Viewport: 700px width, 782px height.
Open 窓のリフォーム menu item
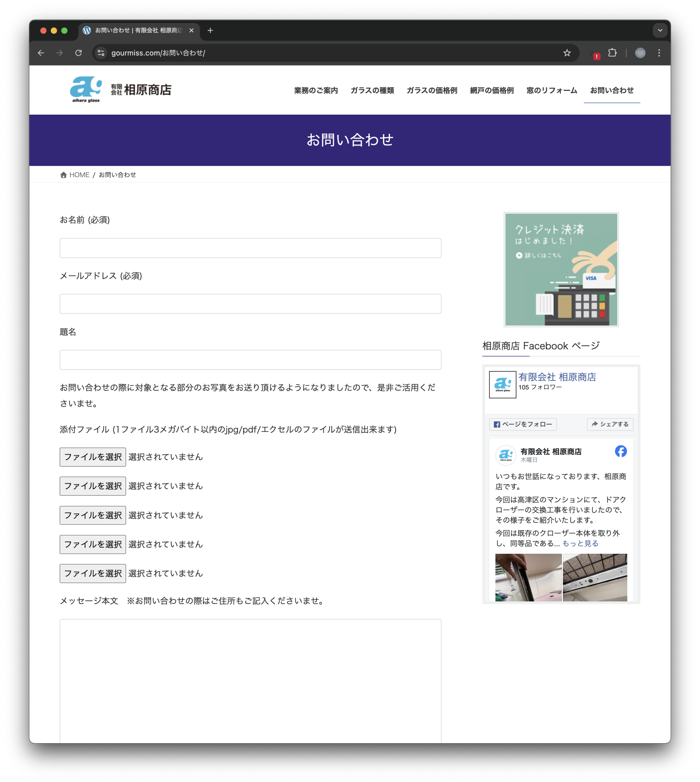click(x=552, y=90)
